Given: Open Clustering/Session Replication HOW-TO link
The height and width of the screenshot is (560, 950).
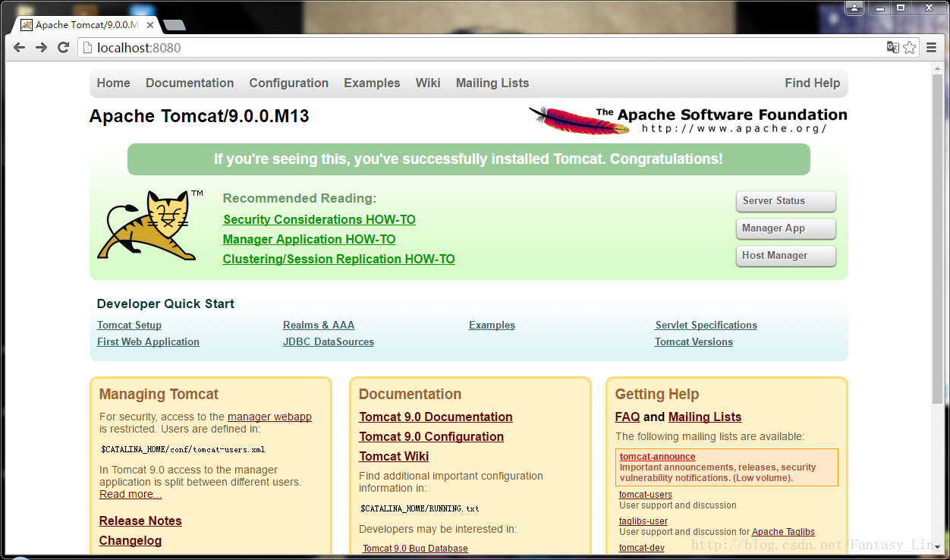Looking at the screenshot, I should click(x=339, y=259).
